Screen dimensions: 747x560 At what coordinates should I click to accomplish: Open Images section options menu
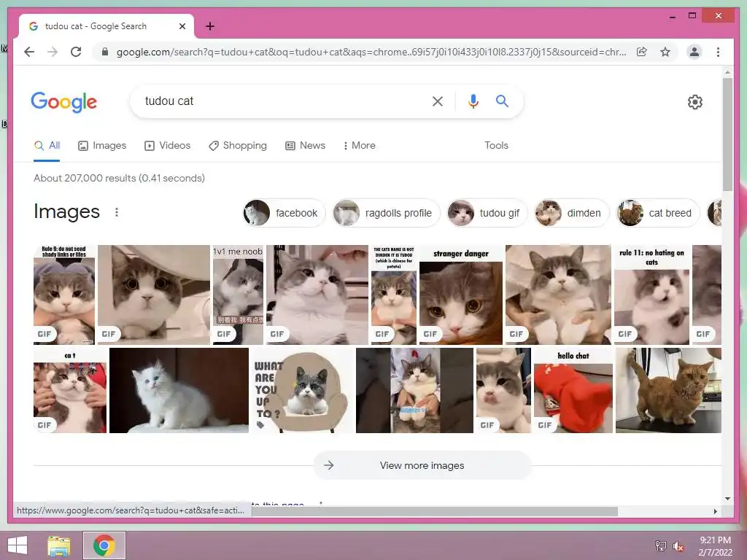(117, 212)
